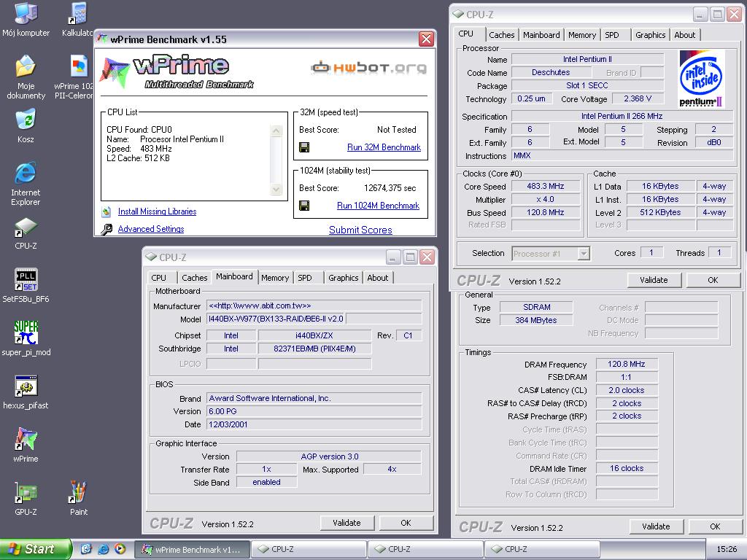Click HWBOT.org logo in wPrime
Screen dimensions: 747x560
(368, 68)
